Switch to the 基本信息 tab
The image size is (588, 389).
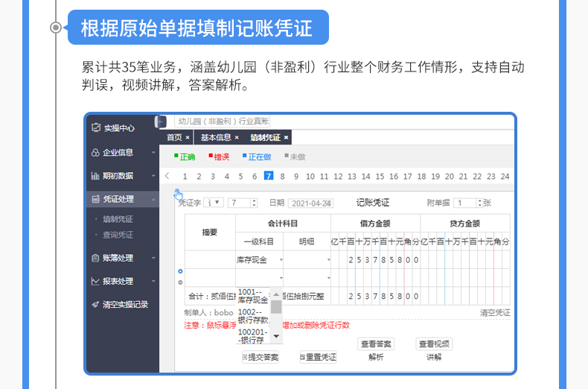pyautogui.click(x=216, y=138)
